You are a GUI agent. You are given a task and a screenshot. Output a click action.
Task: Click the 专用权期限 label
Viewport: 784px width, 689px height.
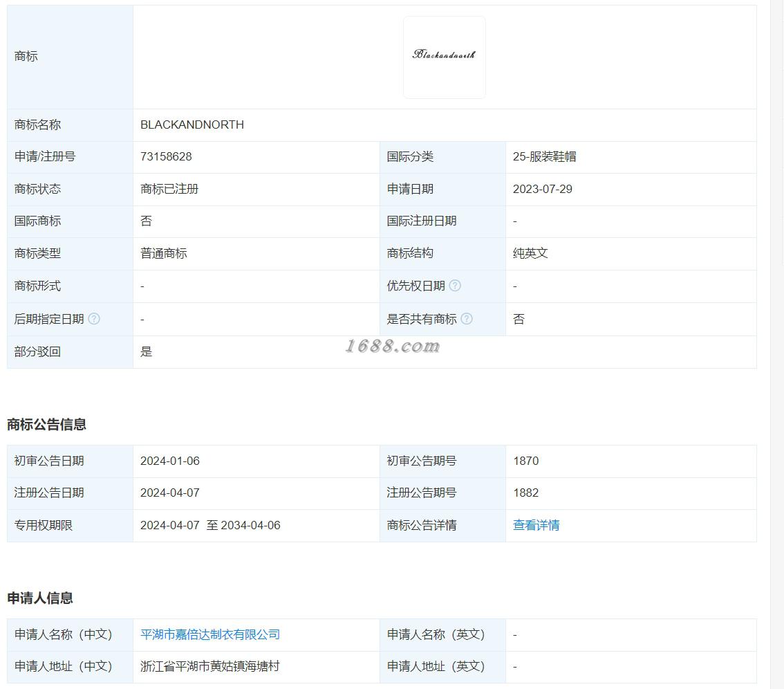point(44,525)
